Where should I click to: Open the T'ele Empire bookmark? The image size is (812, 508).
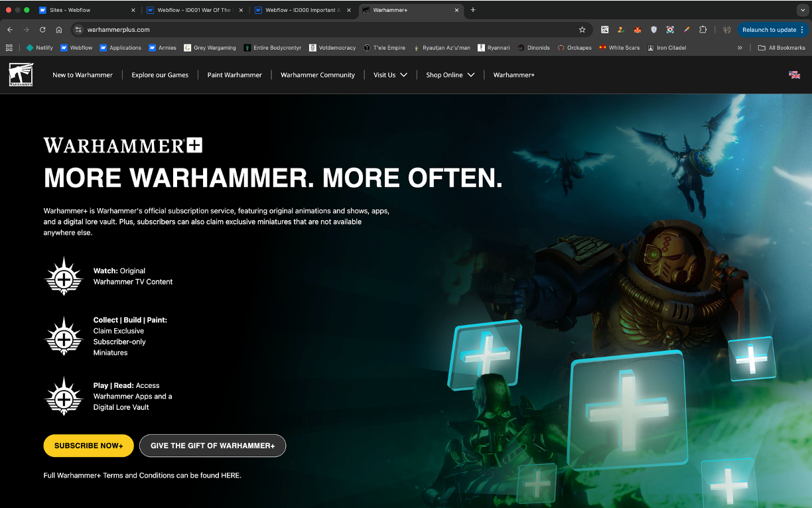(x=384, y=48)
